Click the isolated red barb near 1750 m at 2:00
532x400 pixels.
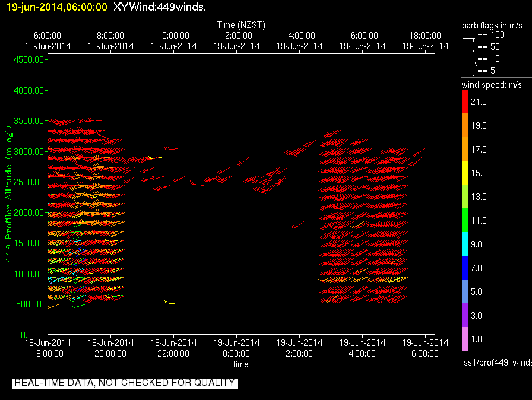[297, 225]
